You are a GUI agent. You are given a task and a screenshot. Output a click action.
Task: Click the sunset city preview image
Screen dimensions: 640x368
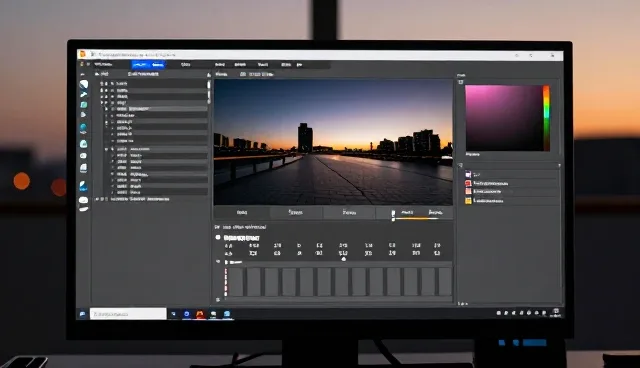tap(333, 142)
